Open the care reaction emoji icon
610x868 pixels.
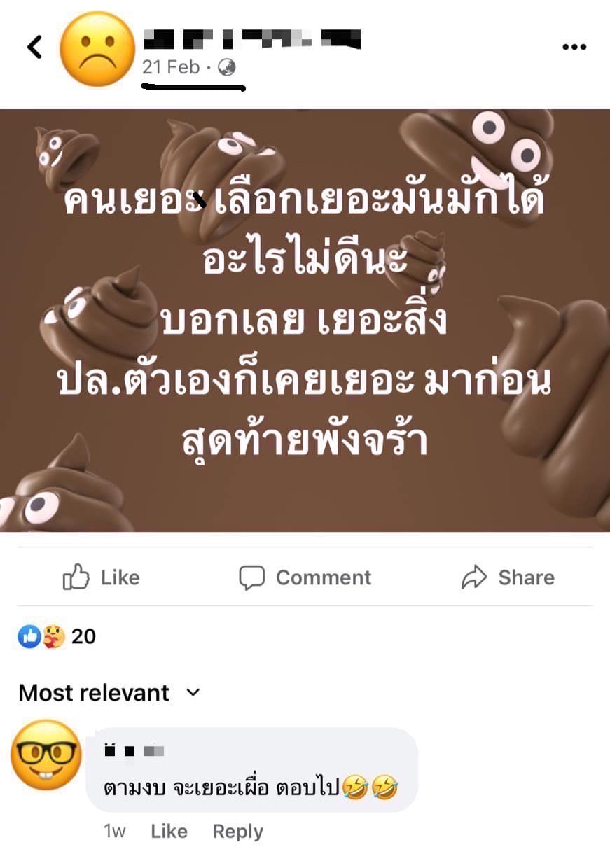(x=53, y=636)
